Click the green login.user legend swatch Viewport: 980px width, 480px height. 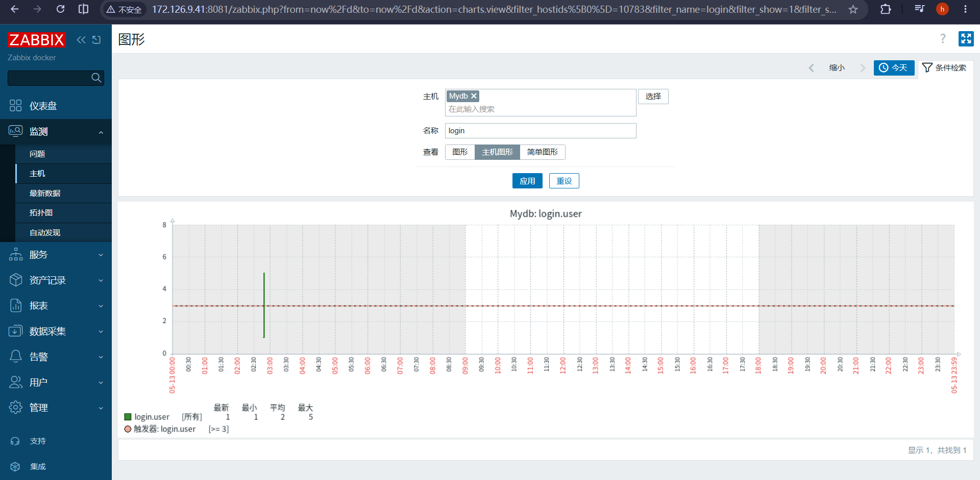[128, 417]
